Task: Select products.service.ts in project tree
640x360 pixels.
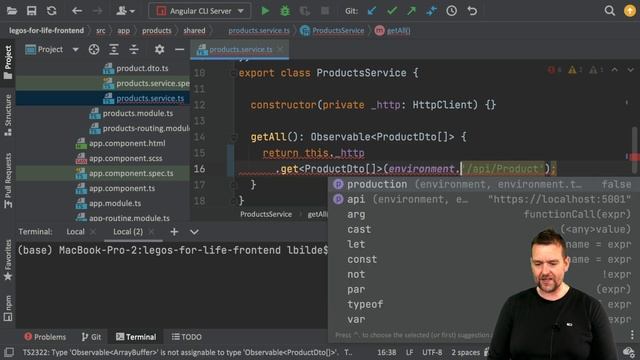Action: pos(144,98)
